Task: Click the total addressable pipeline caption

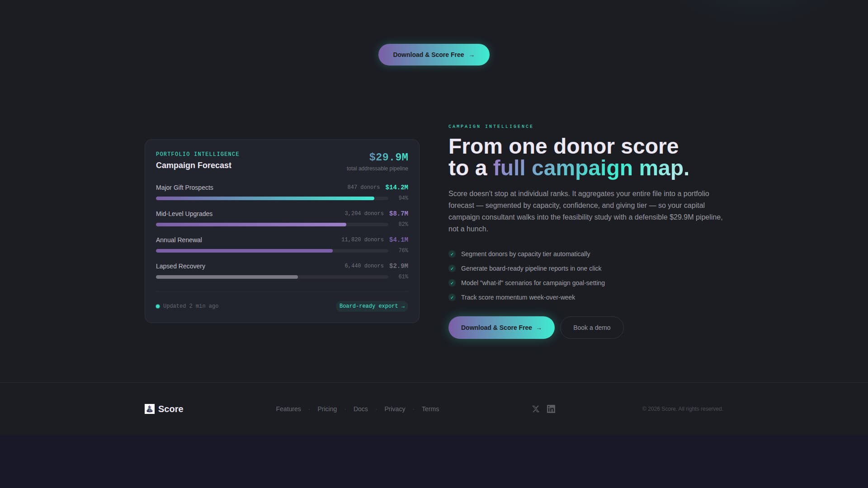Action: [377, 169]
